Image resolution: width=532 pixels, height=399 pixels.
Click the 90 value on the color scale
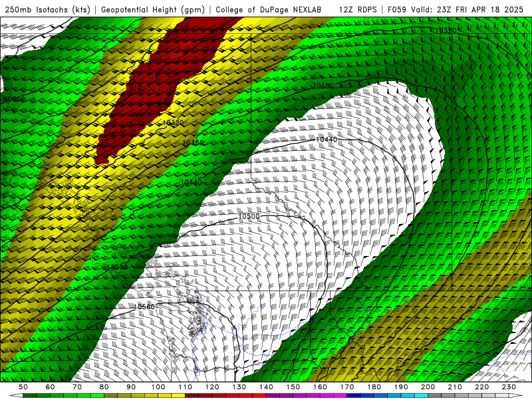point(131,387)
